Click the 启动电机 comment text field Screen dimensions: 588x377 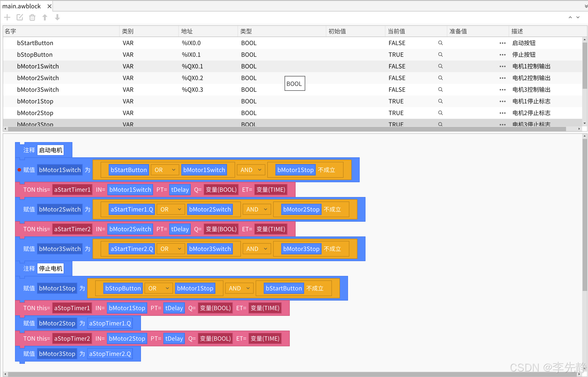tap(51, 150)
